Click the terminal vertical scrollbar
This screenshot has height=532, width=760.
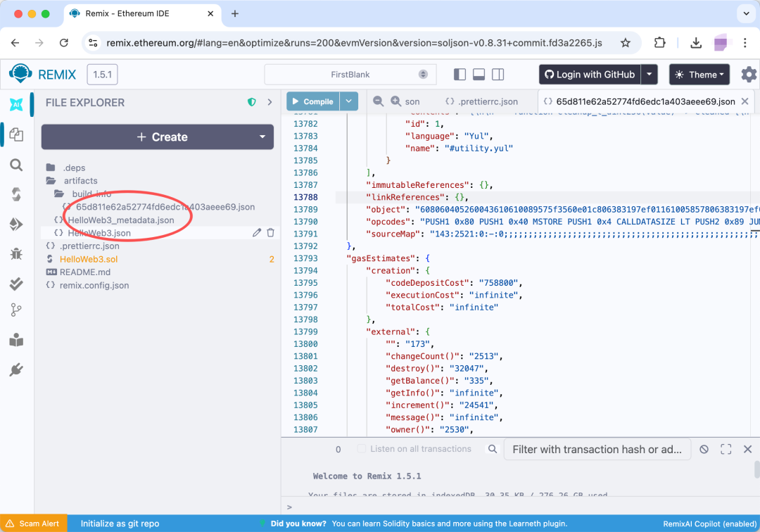[756, 469]
